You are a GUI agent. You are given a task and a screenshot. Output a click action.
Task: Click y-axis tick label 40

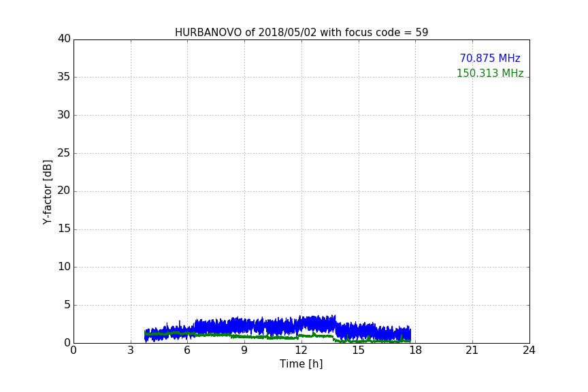64,39
